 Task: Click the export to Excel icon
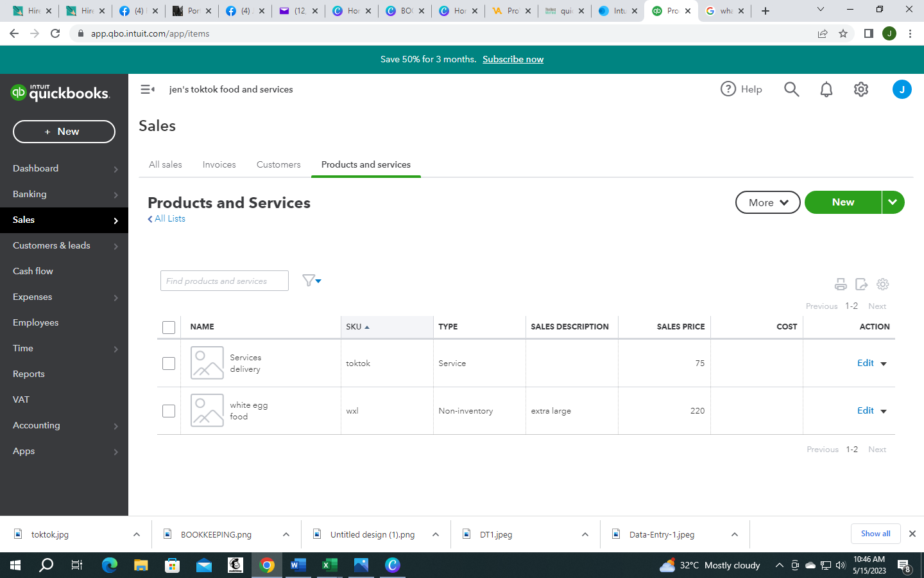[x=862, y=284]
